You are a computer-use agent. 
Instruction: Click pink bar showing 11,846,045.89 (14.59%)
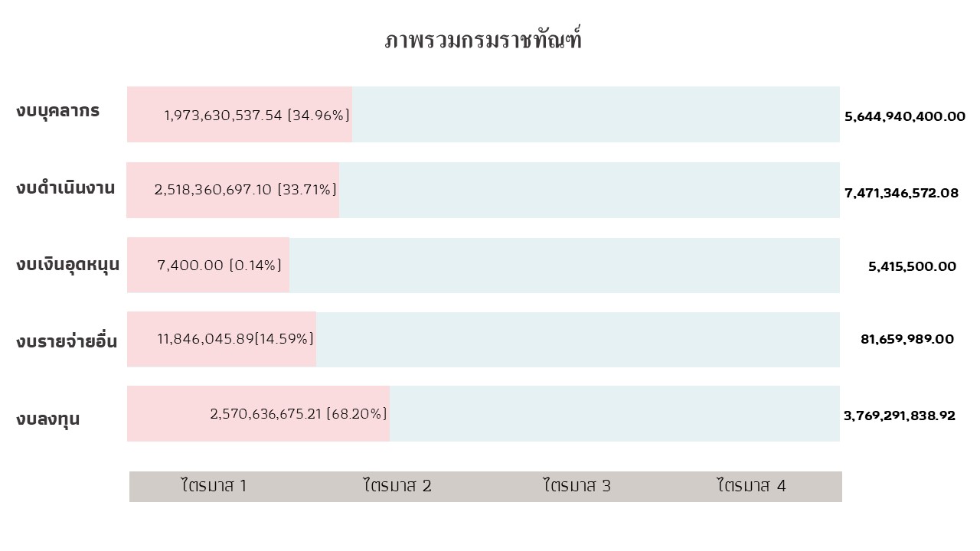click(x=221, y=339)
